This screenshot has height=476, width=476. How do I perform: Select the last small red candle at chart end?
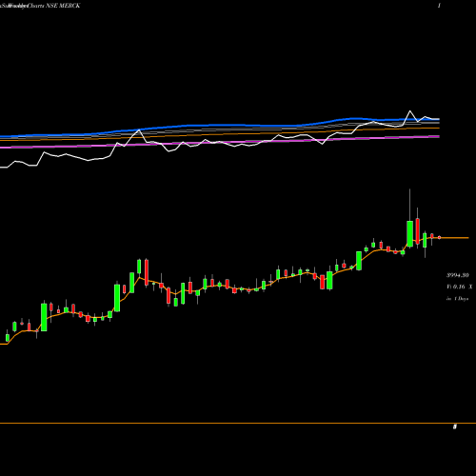(x=439, y=237)
